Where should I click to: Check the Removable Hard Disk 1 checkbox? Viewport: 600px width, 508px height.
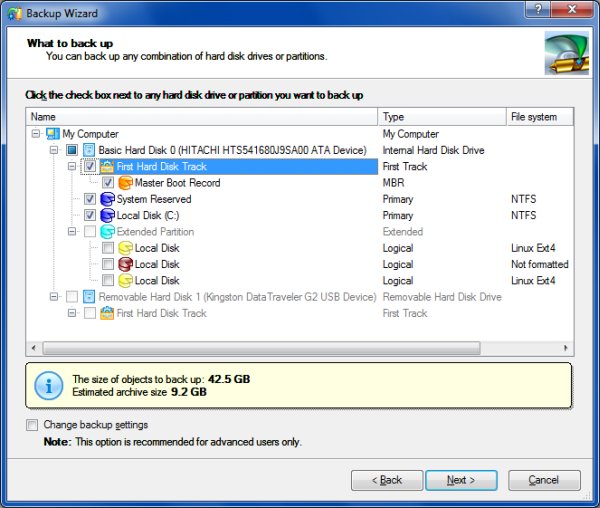(x=72, y=297)
